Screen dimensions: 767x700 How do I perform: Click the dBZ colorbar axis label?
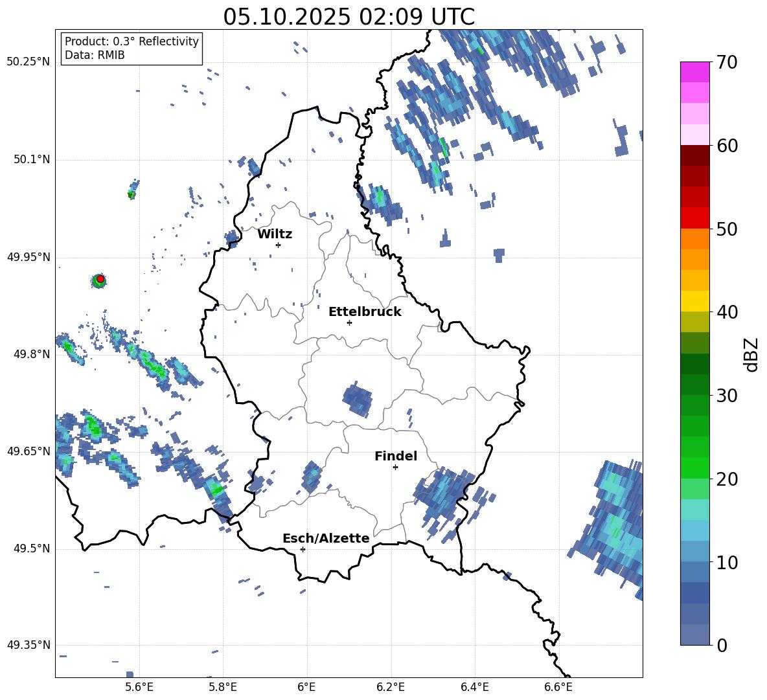(x=752, y=354)
